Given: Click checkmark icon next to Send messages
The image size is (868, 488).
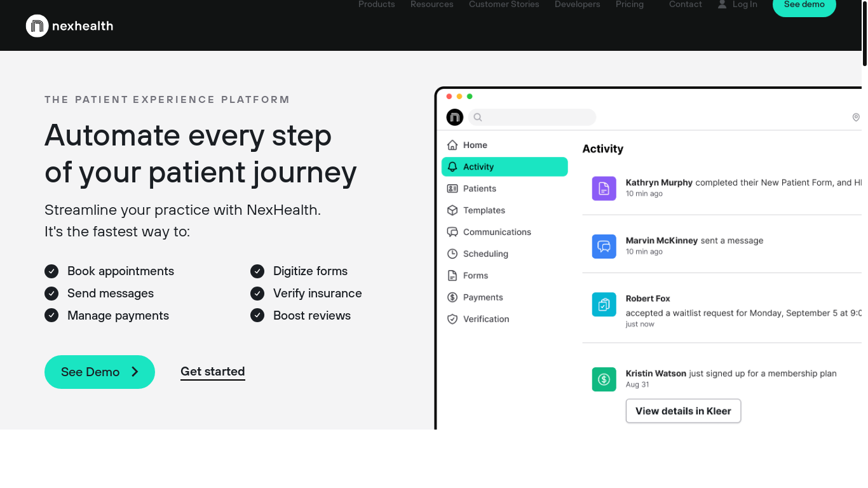Looking at the screenshot, I should 51,294.
